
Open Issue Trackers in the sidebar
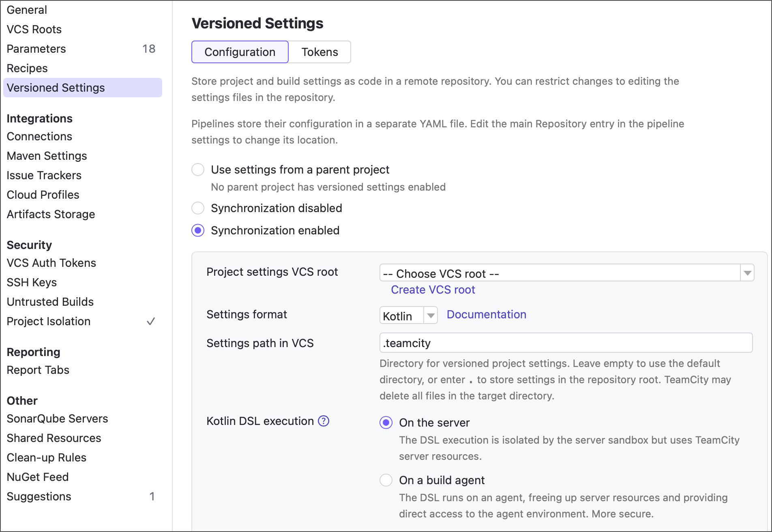point(44,175)
